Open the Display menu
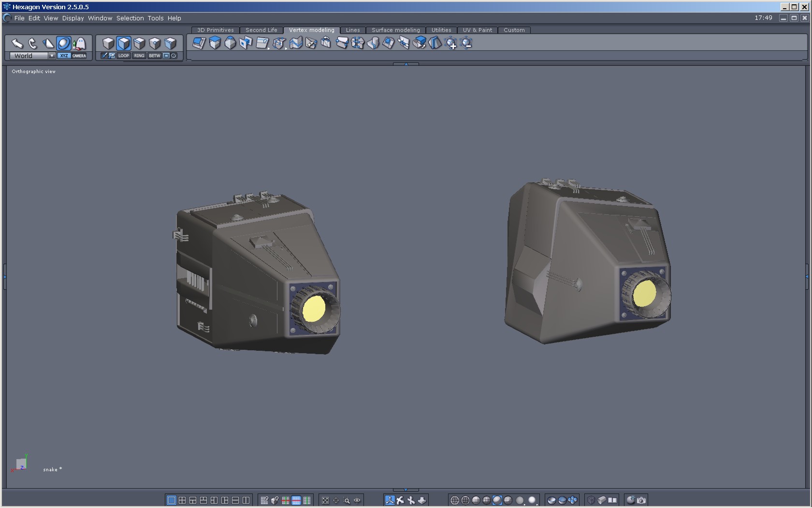 pos(73,18)
